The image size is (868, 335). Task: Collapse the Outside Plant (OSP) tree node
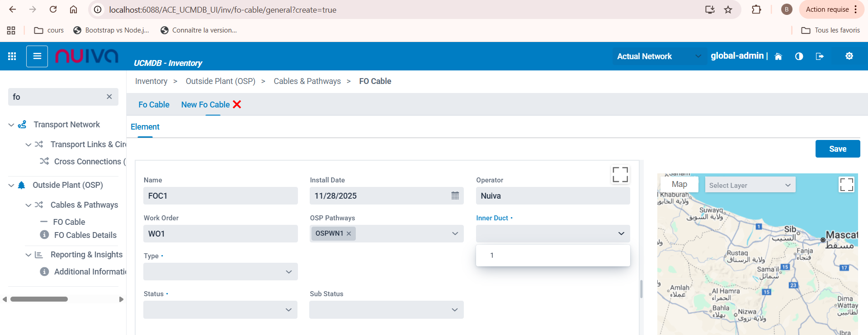click(x=11, y=185)
